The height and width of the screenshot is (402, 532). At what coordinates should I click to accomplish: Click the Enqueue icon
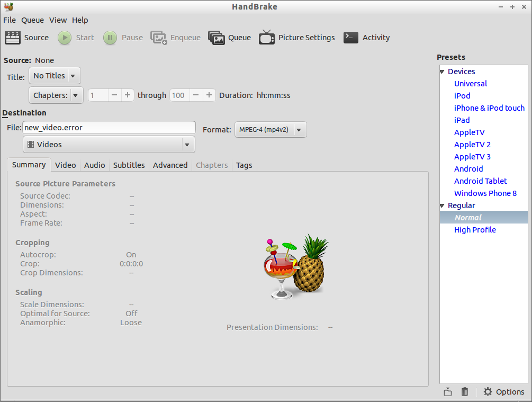pos(159,38)
